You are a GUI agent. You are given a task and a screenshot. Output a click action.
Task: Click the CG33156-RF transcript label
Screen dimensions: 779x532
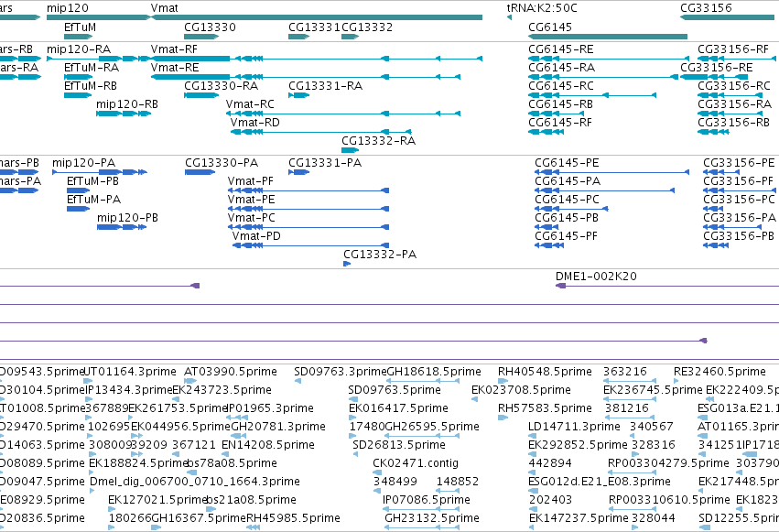click(733, 49)
